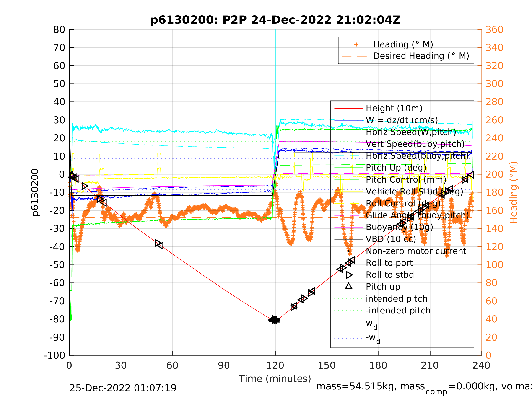Screen dimensions: 532x399
Task: Click the 'Horiz Speed(buoy,pitch)' legend entry
Action: (x=417, y=156)
